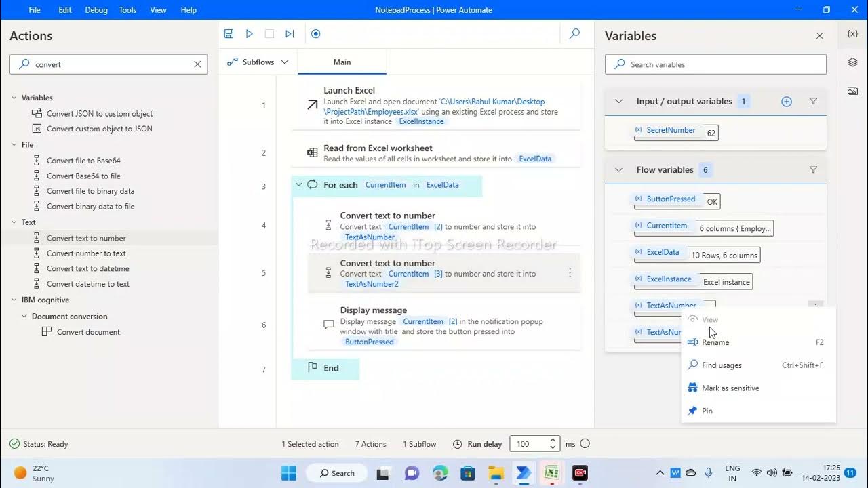Screen dimensions: 868x488
Task: Toggle the variables {x} sidebar icon
Action: coord(852,34)
